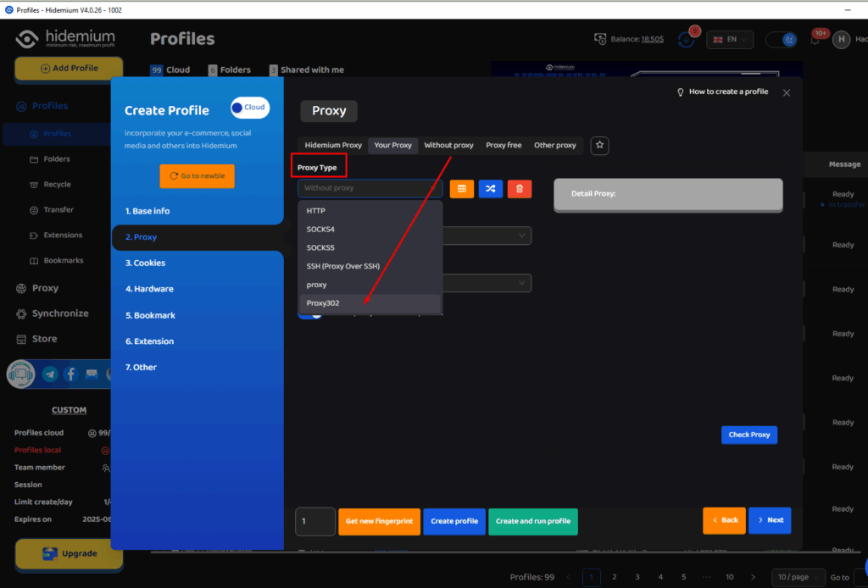
Task: Click the headset support avatar icon
Action: point(21,374)
